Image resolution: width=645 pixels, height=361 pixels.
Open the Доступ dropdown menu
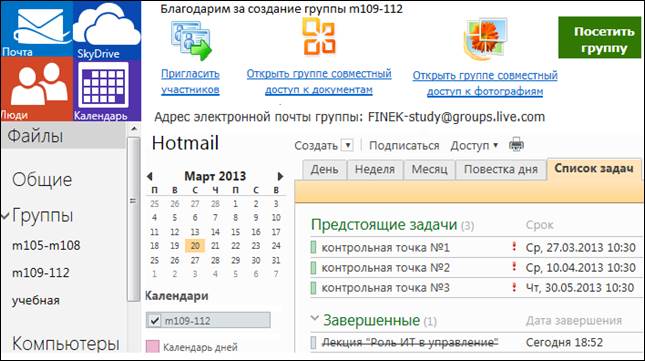point(474,146)
